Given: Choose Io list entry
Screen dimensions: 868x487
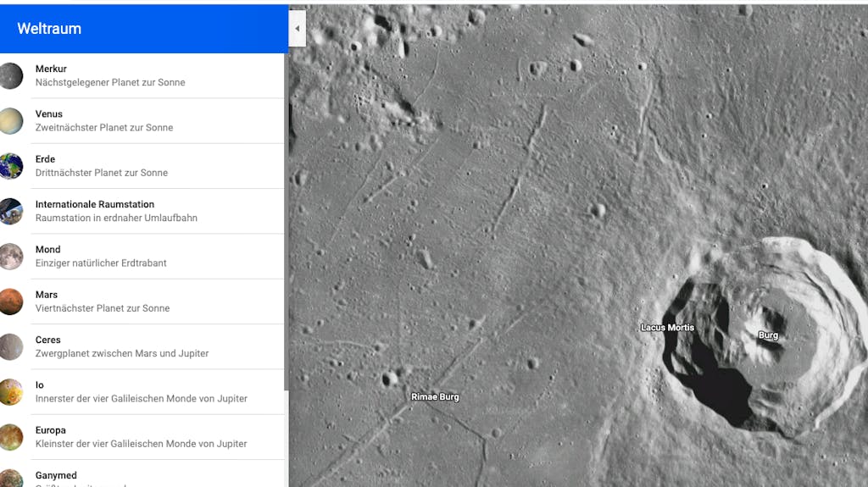Looking at the screenshot, I should 142,392.
